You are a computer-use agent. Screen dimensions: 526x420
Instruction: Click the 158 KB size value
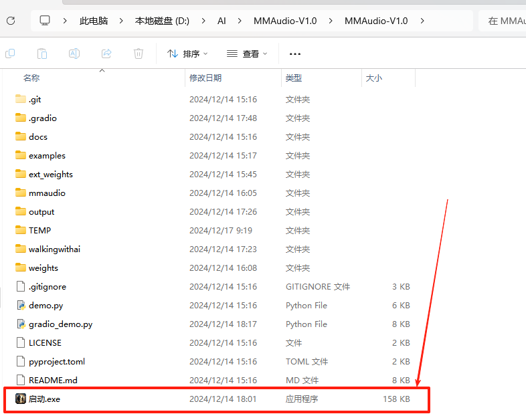397,399
